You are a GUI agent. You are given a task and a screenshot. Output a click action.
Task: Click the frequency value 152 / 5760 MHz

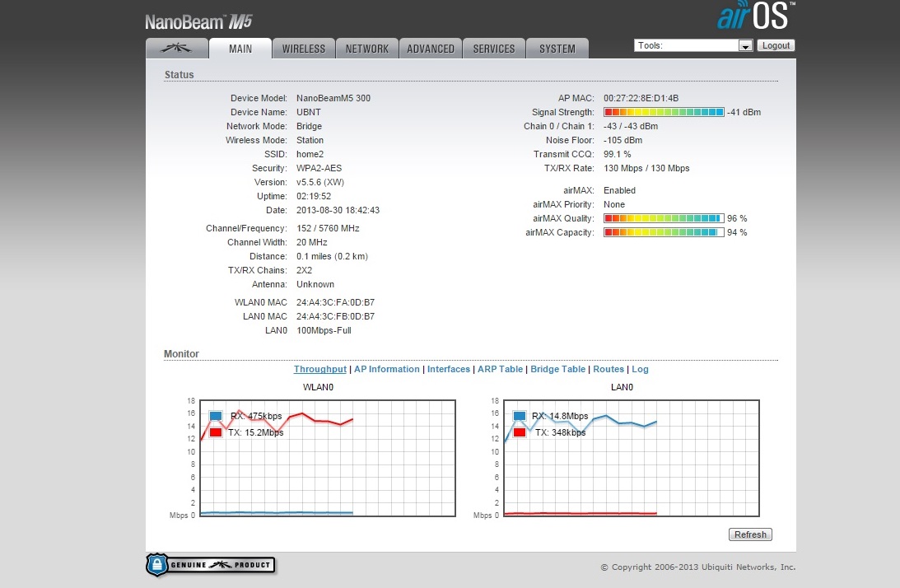(328, 228)
